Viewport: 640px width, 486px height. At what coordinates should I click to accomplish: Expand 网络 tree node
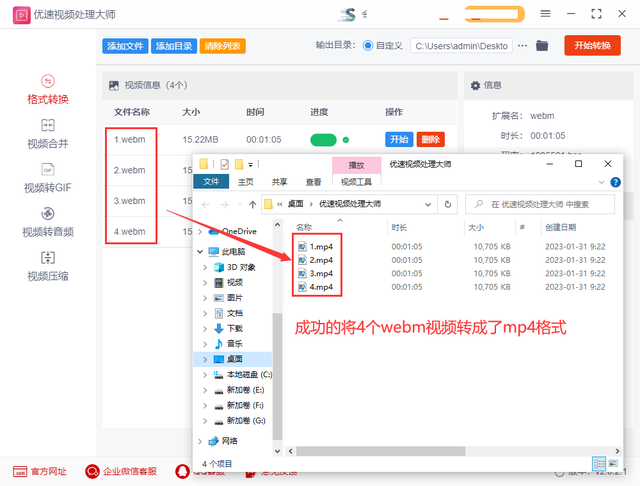tap(200, 441)
